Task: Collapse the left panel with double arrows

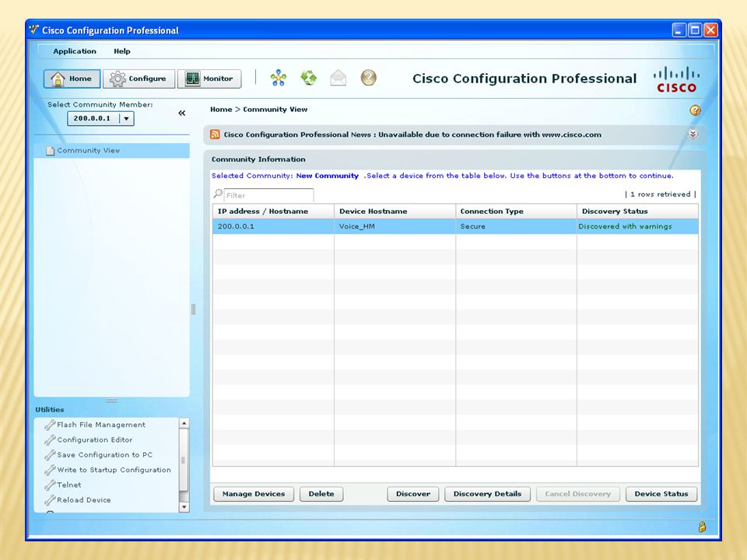Action: click(x=181, y=113)
